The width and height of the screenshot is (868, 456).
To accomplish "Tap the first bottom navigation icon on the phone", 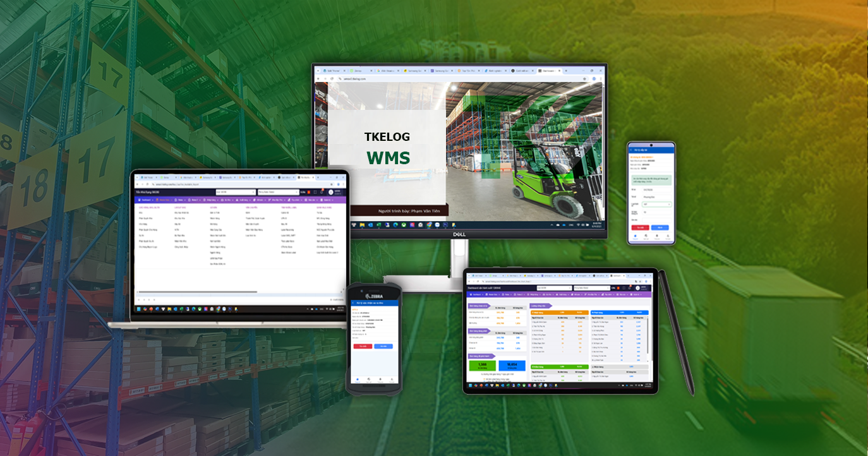I will point(635,236).
